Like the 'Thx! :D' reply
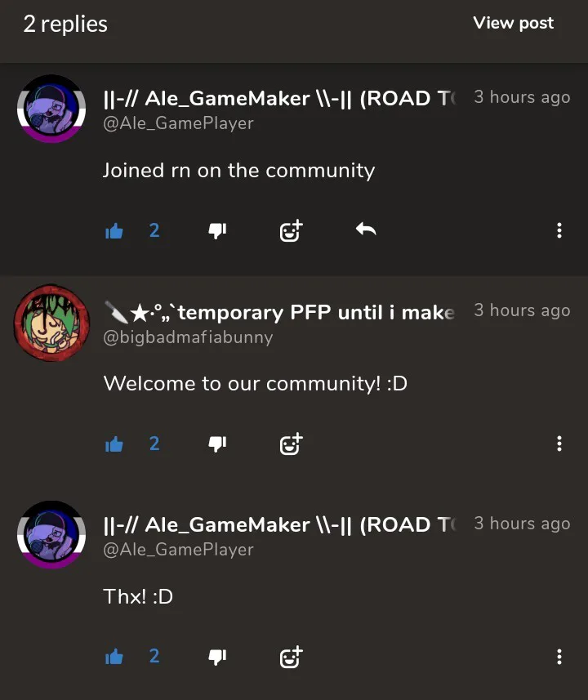Viewport: 588px width, 700px height. tap(114, 658)
